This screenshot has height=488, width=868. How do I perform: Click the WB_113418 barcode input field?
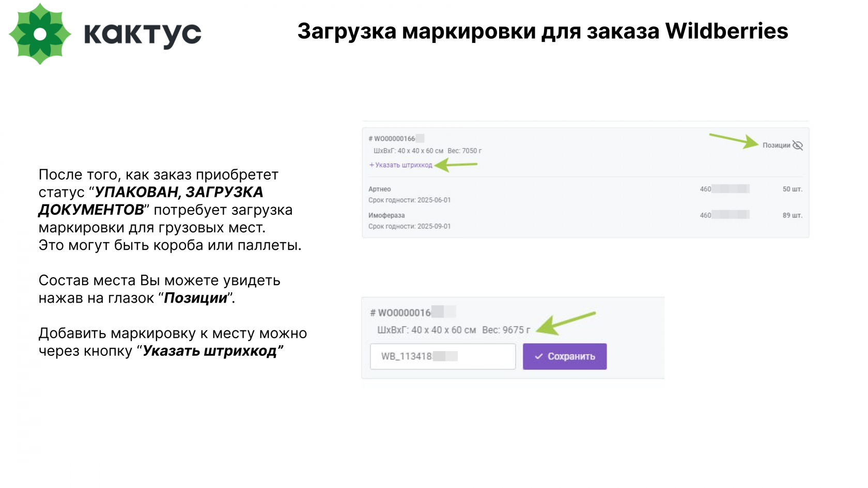coord(443,356)
